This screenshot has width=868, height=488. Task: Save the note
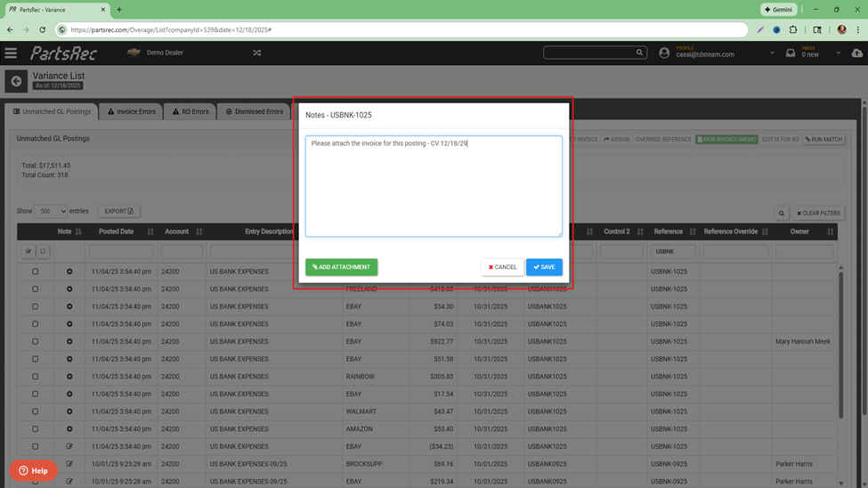point(544,267)
